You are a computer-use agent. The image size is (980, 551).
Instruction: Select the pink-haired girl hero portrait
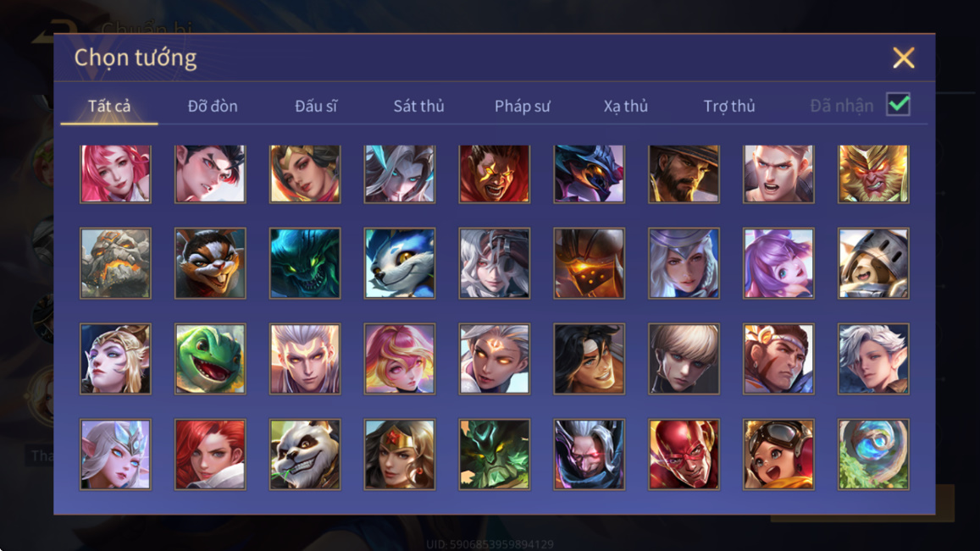[115, 174]
